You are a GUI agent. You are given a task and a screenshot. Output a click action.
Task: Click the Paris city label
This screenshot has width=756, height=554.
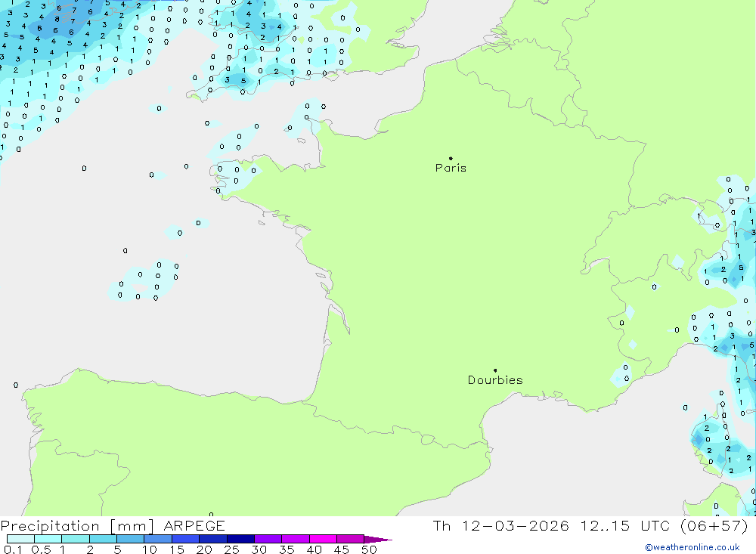451,168
